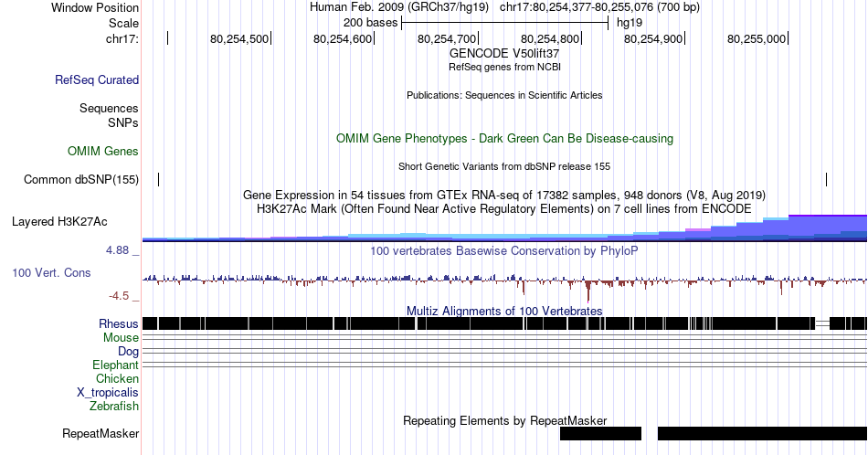
Task: Click the right dbSNP variant tick mark
Action: coord(827,179)
